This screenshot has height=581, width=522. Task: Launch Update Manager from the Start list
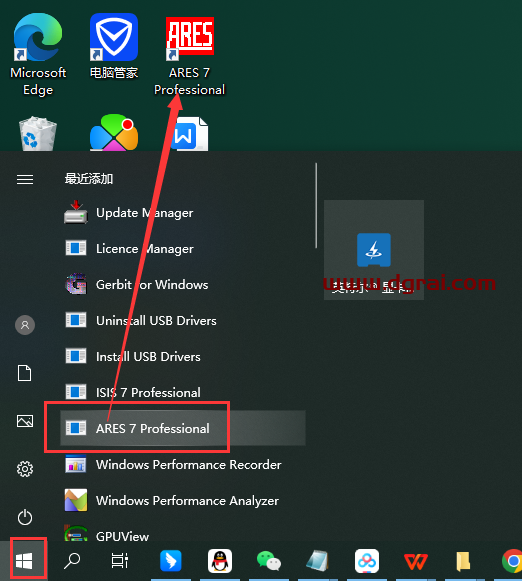tap(183, 213)
